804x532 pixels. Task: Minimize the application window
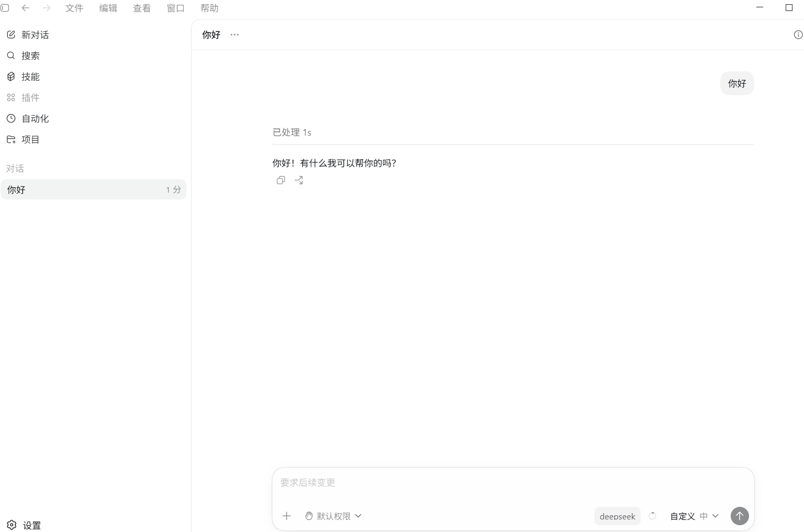point(760,7)
